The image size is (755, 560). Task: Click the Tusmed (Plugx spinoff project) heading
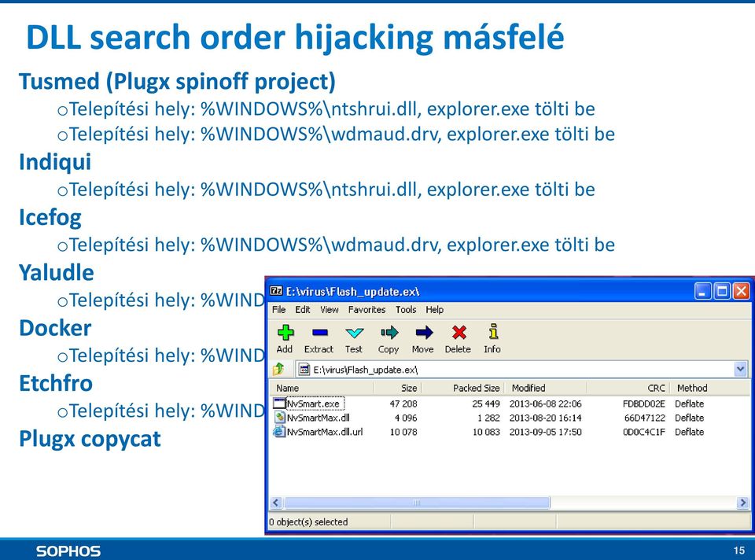point(177,81)
